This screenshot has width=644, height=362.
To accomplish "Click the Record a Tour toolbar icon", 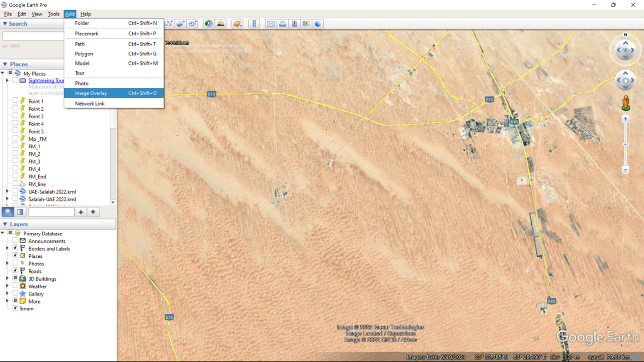I will click(192, 24).
